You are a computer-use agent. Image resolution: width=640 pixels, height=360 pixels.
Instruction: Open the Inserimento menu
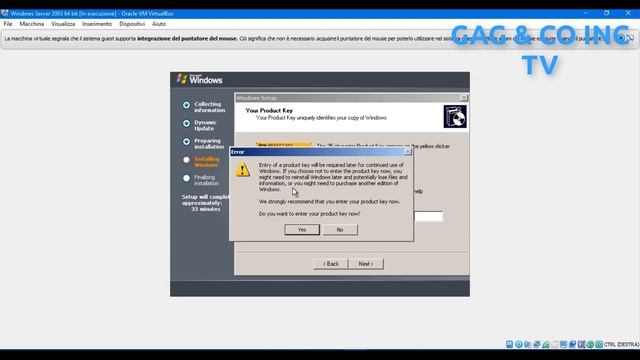(97, 24)
